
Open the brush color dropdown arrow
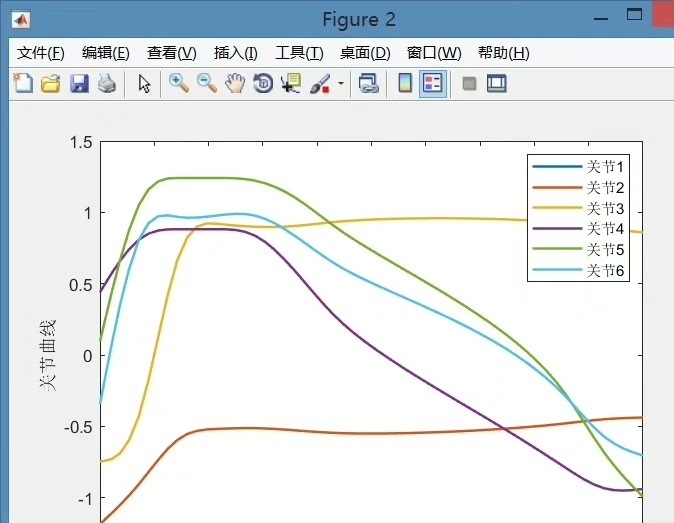[341, 83]
